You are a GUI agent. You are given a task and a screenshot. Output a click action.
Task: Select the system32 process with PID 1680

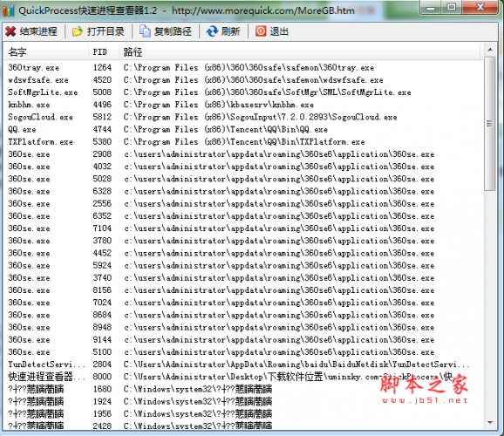[243, 389]
